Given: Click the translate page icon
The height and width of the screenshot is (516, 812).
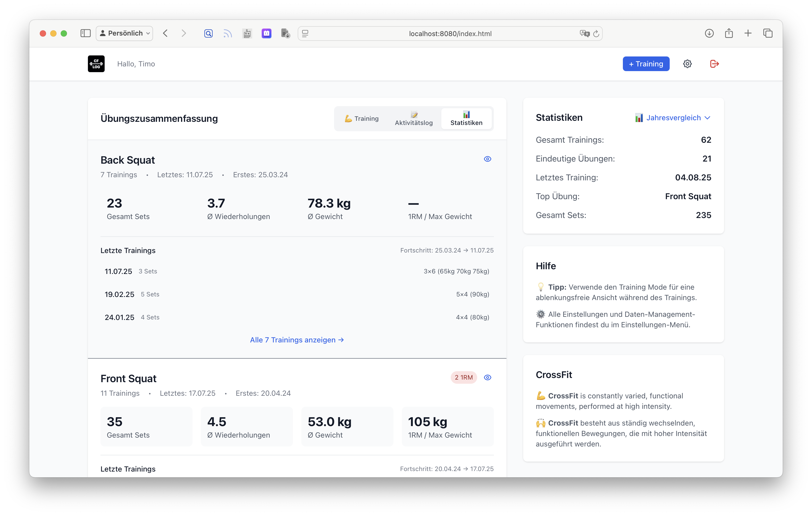Looking at the screenshot, I should click(x=584, y=33).
